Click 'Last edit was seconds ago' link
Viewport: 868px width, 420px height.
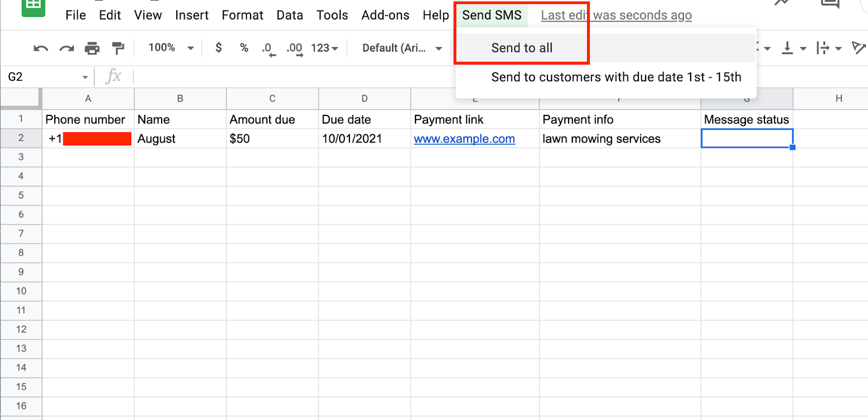coord(616,15)
